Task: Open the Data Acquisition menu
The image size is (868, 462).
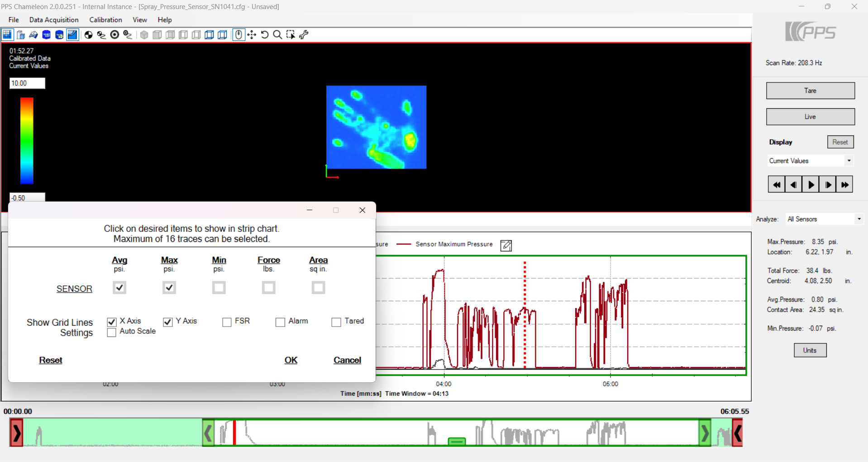Action: pyautogui.click(x=53, y=20)
